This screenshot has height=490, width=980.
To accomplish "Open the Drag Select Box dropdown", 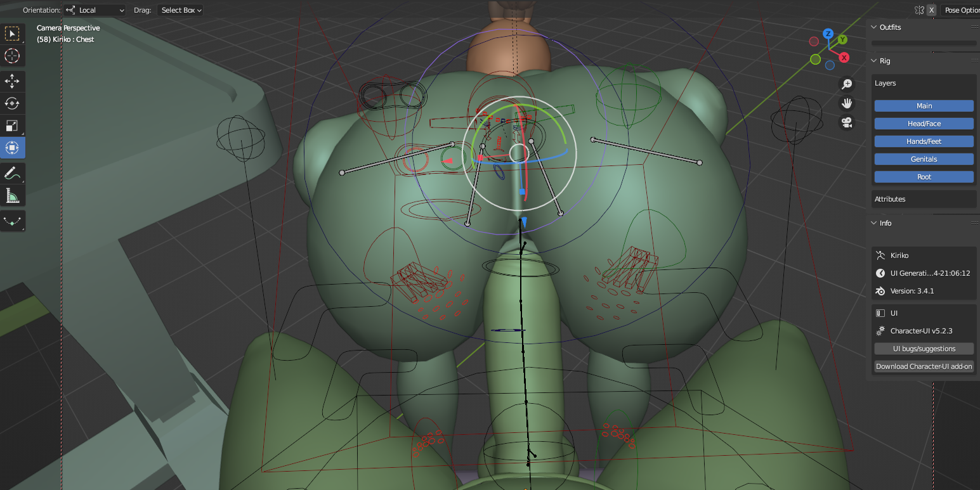I will [180, 10].
